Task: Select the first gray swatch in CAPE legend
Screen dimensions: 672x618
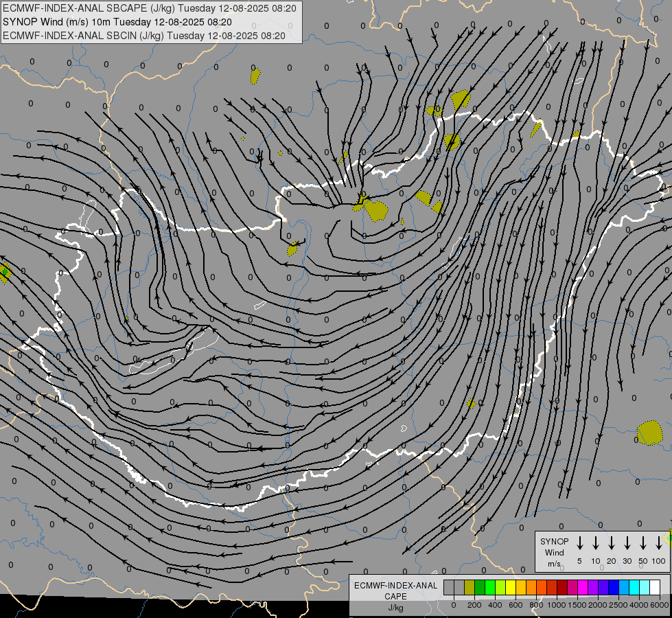Action: point(449,588)
